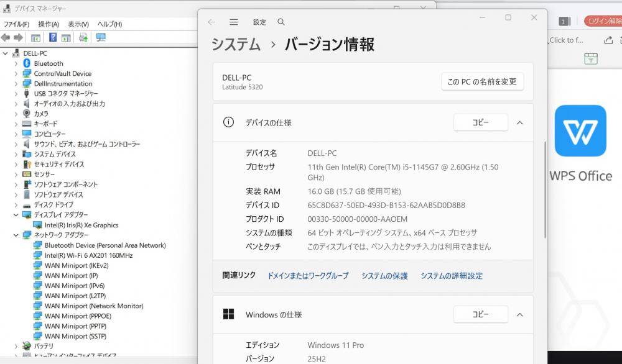The width and height of the screenshot is (622, 364).
Task: Open the 操作(A) menu
Action: point(48,24)
